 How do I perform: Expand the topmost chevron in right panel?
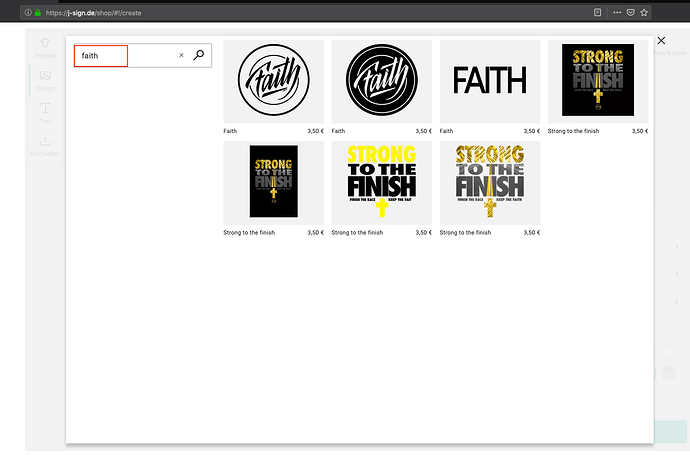(677, 247)
